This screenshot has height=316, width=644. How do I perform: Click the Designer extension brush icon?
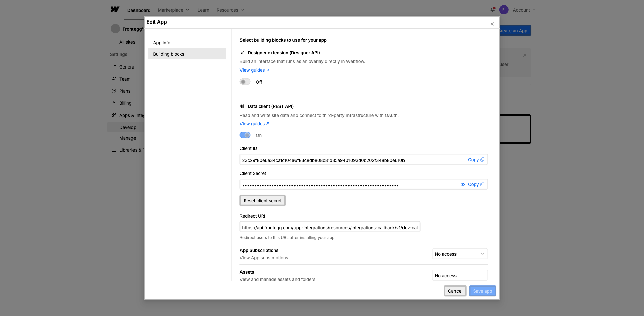[x=242, y=52]
